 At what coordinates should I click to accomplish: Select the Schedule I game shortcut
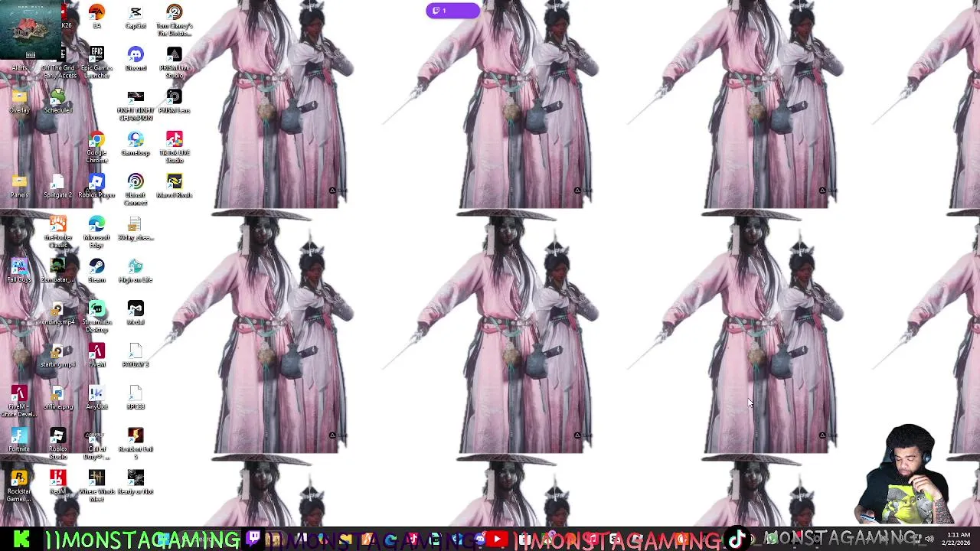[x=57, y=100]
